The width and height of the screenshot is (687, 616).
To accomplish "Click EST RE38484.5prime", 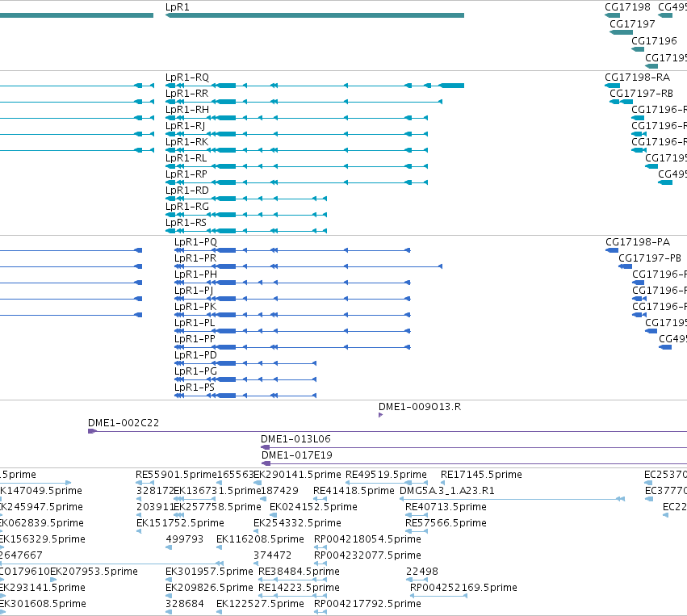I will [299, 572].
